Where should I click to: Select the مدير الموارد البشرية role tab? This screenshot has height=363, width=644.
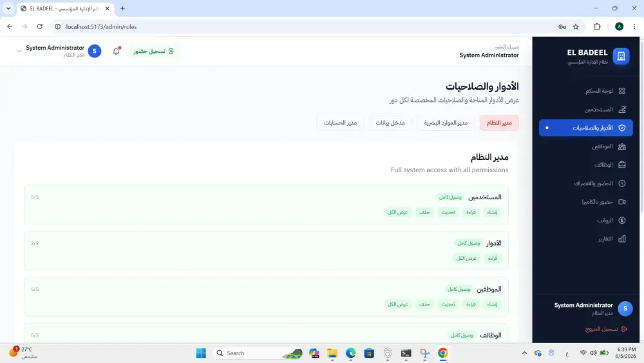[446, 123]
